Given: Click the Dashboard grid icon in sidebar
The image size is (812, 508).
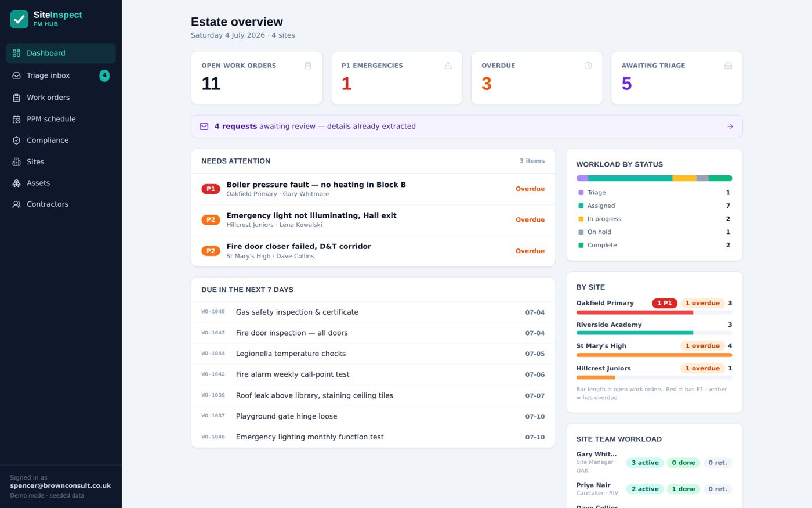Looking at the screenshot, I should (x=16, y=53).
